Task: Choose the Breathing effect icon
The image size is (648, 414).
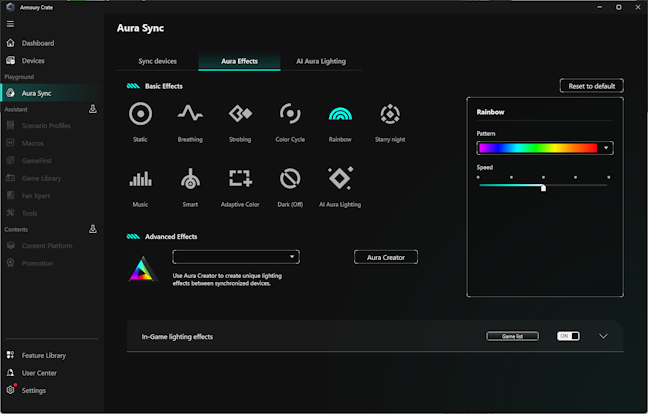Action: click(190, 113)
